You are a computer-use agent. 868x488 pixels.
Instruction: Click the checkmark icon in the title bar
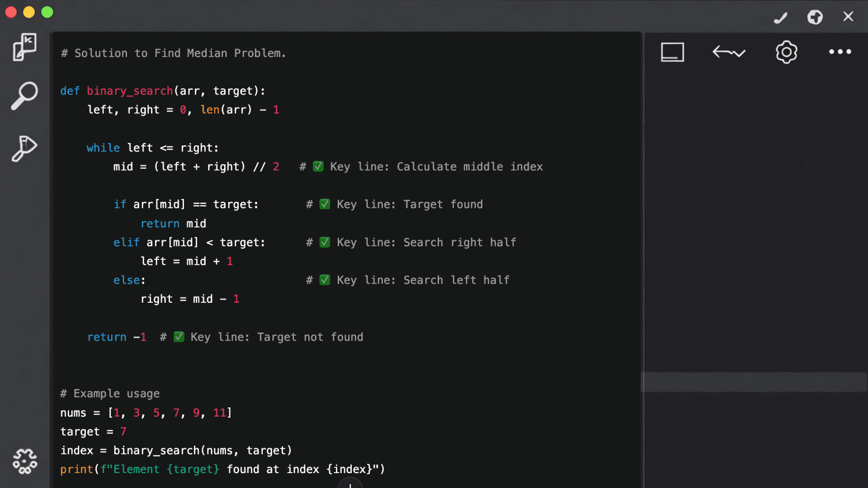[x=781, y=17]
